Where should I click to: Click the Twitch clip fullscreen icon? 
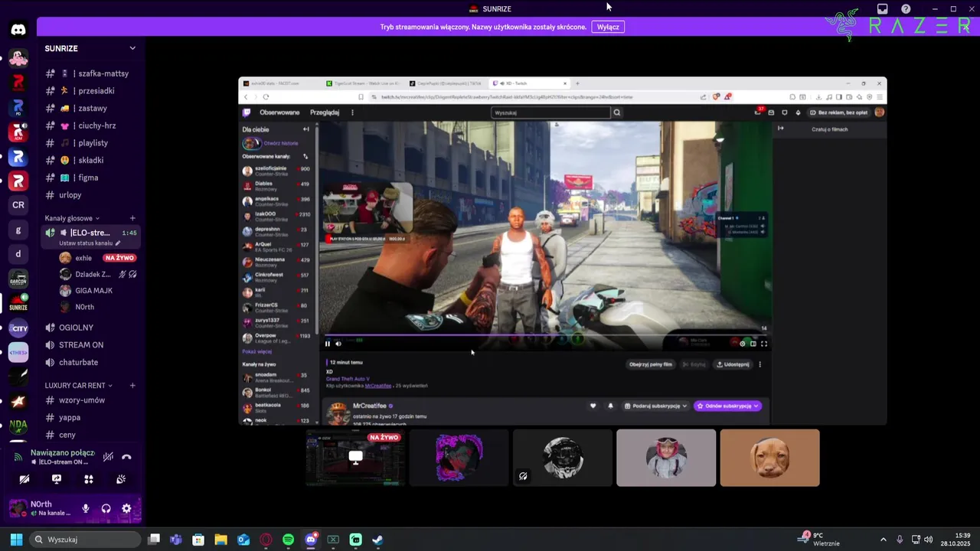click(764, 344)
